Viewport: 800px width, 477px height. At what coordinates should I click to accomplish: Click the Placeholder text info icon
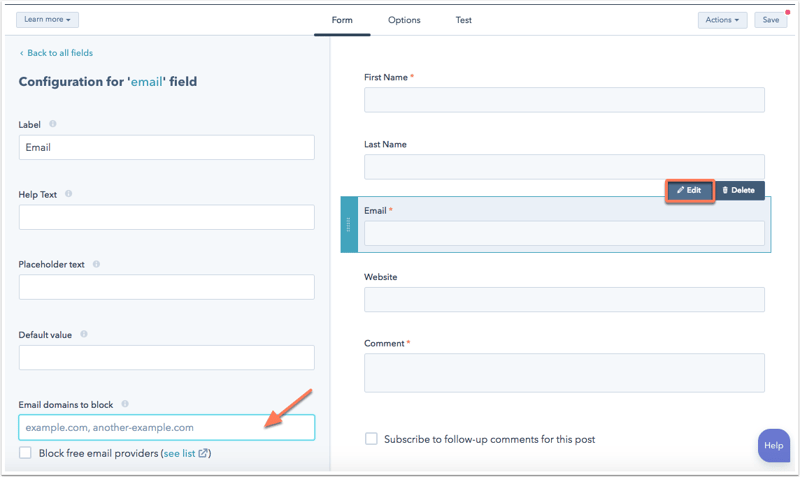coord(96,264)
